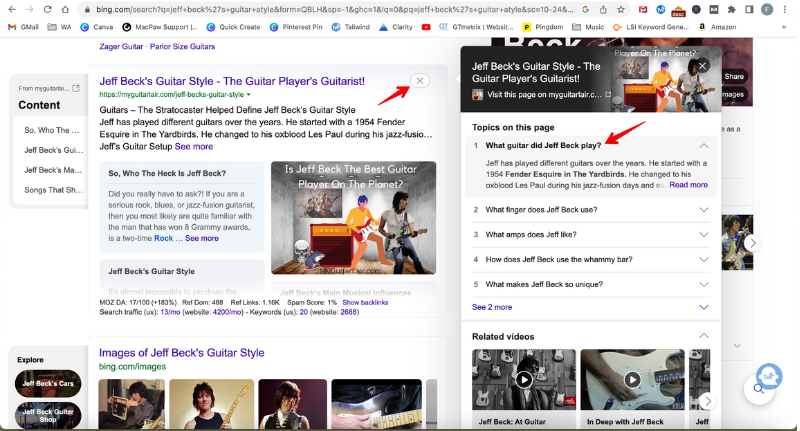
Task: Close the Jeff Beck result preview card
Action: (x=420, y=80)
